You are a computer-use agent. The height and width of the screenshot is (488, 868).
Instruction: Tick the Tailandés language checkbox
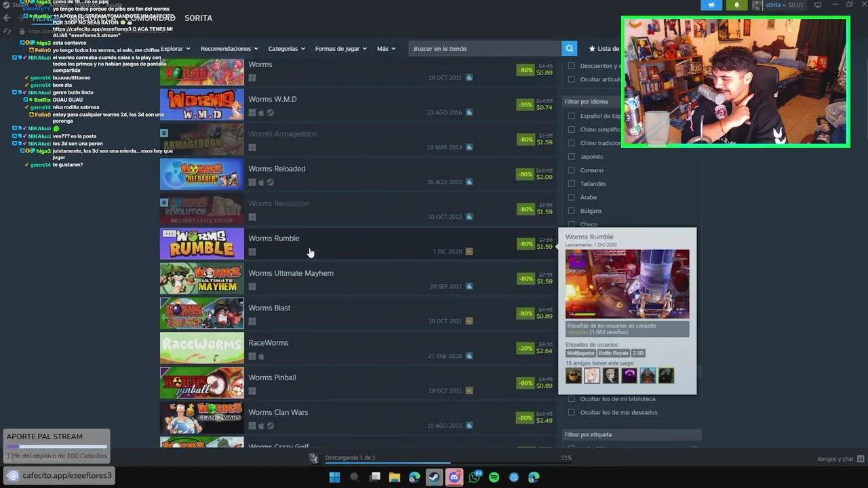571,184
